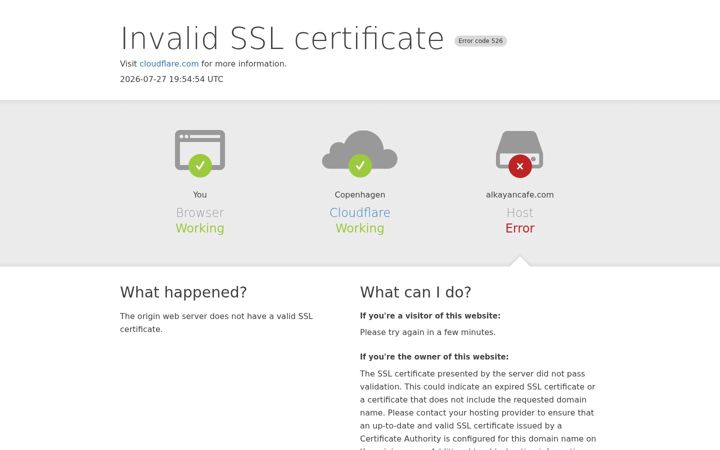Click the browser window icon above You

pyautogui.click(x=200, y=150)
